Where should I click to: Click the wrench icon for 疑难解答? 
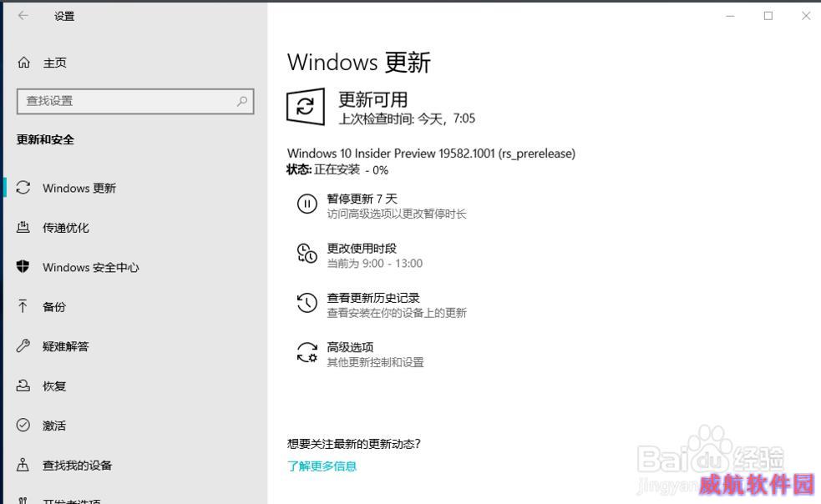[x=23, y=346]
